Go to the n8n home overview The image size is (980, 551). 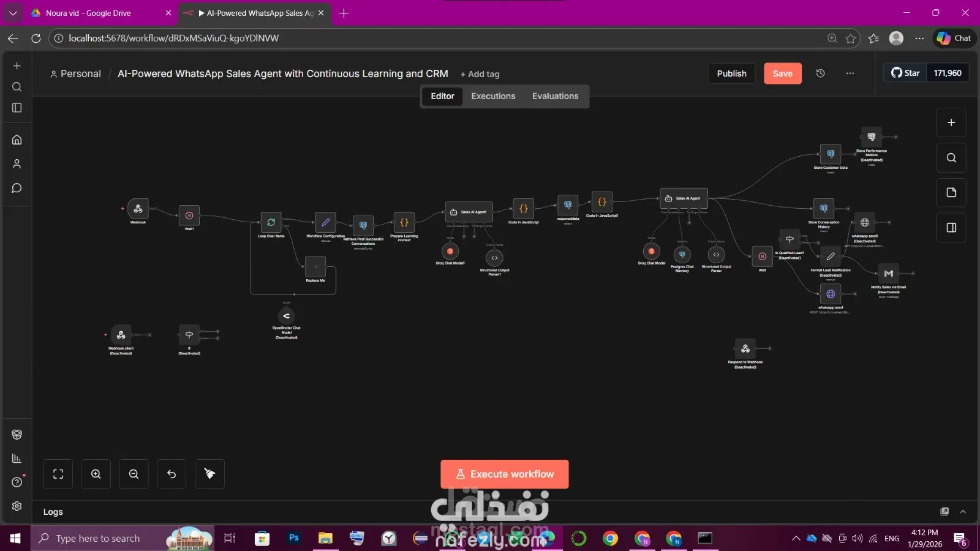click(x=17, y=140)
